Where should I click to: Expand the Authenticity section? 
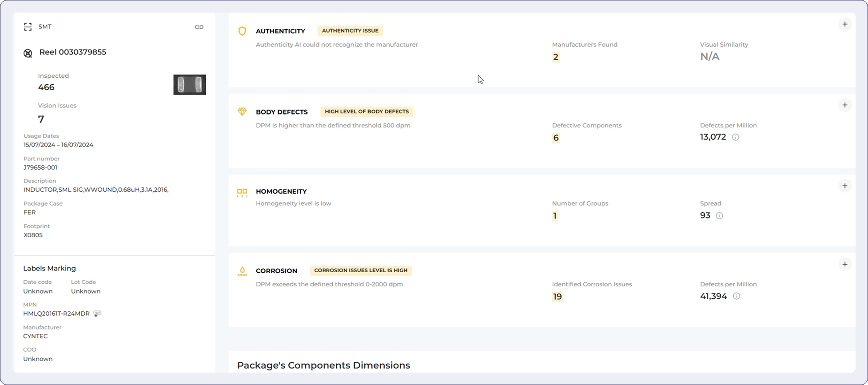(845, 24)
